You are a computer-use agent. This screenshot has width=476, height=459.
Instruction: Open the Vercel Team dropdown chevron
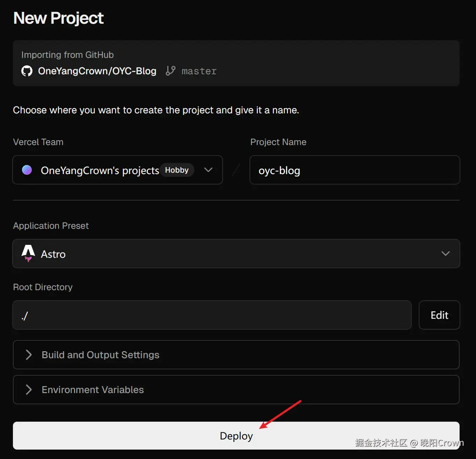(x=208, y=170)
